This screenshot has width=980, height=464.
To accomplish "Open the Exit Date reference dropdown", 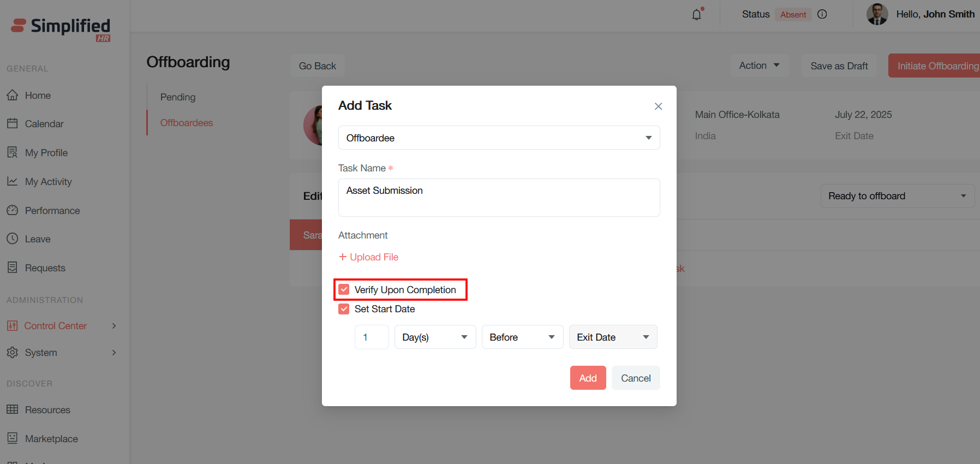I will 613,337.
